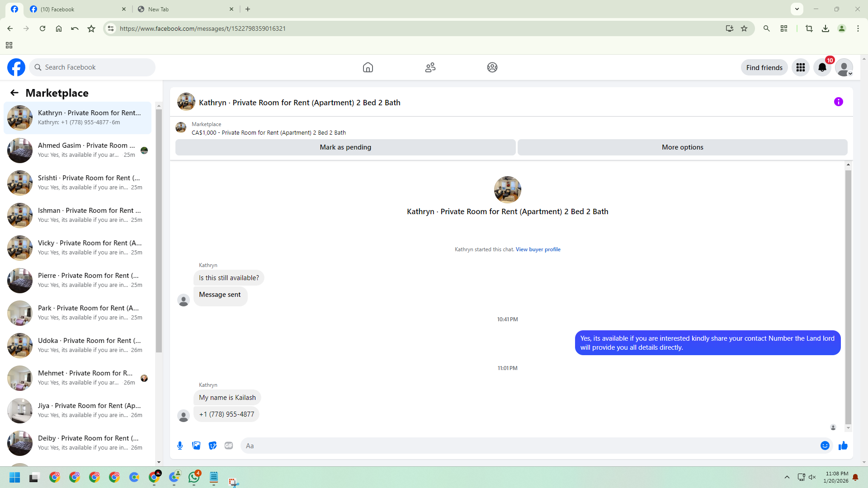Open the Facebook menu grid icon

(x=801, y=67)
